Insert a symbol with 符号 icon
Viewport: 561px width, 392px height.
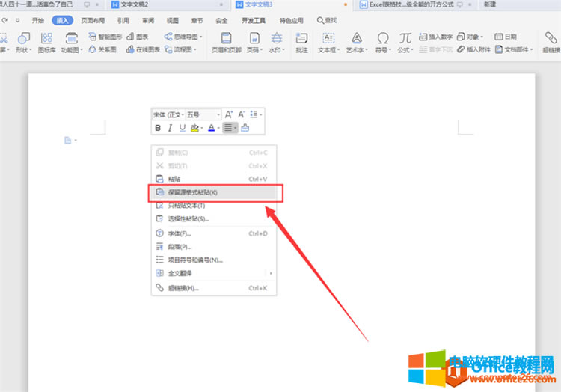click(x=382, y=43)
